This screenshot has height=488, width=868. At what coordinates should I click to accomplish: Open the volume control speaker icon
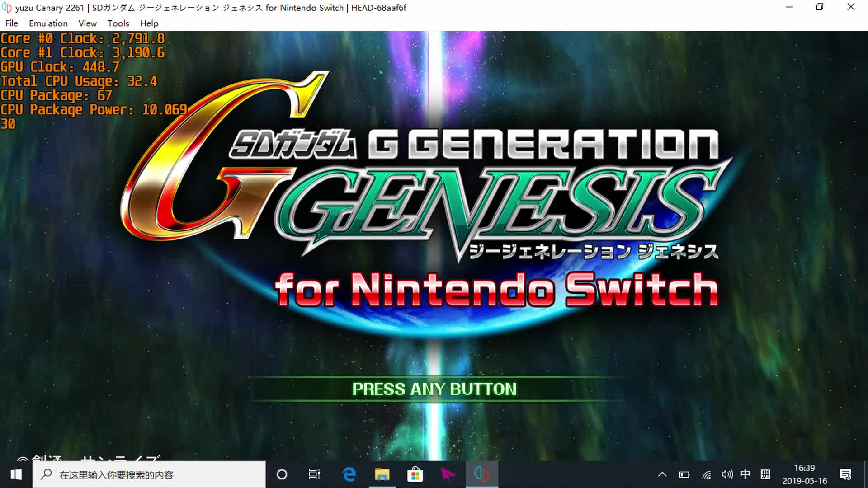(x=726, y=474)
